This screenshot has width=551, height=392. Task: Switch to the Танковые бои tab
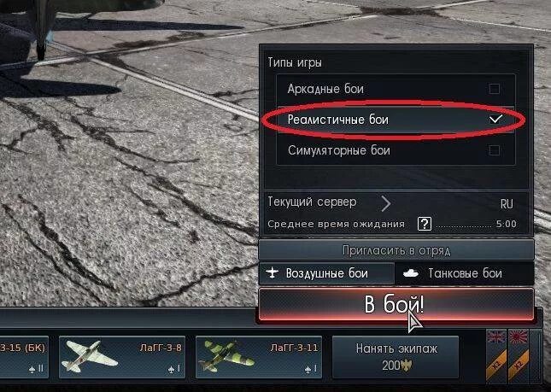[x=465, y=273]
